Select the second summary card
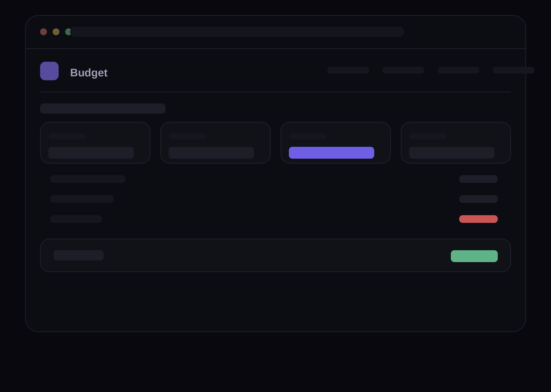The image size is (551, 392). click(x=215, y=143)
